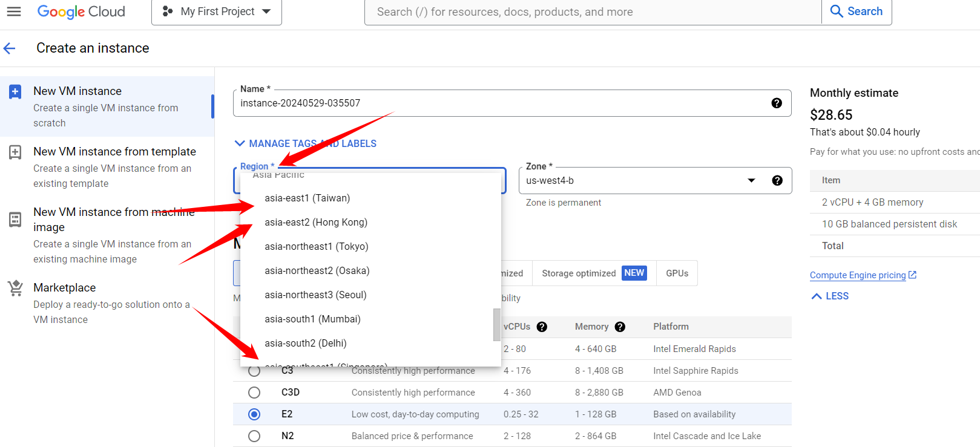The height and width of the screenshot is (447, 980).
Task: Click the Search button
Action: tap(857, 11)
